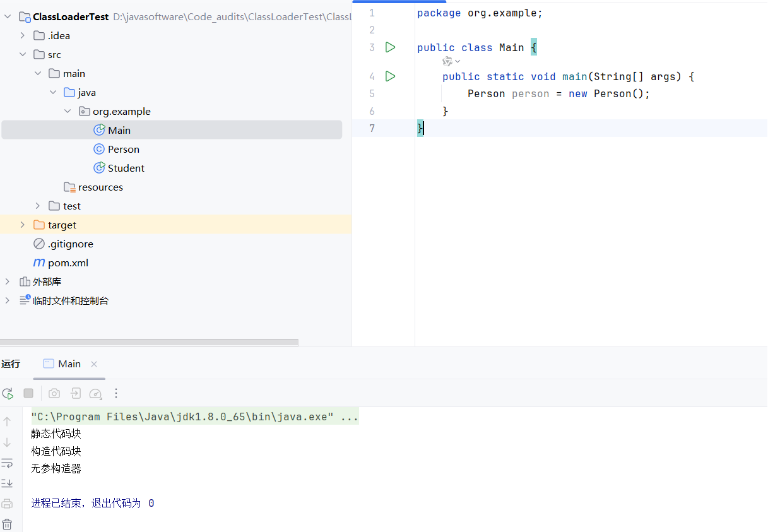This screenshot has height=532, width=768.
Task: Click the attach/exit arrow icon in run toolbar
Action: click(75, 393)
